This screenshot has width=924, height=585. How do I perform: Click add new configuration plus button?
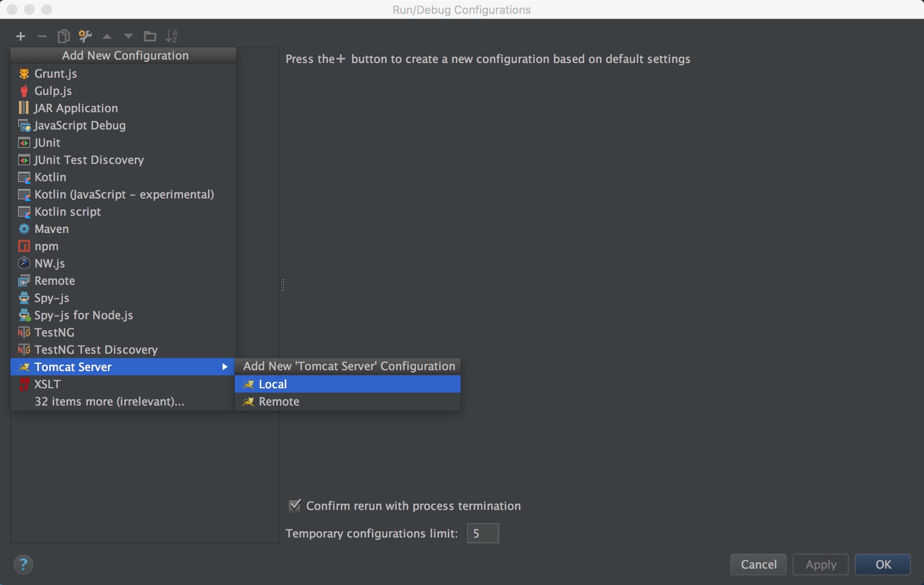pos(20,35)
